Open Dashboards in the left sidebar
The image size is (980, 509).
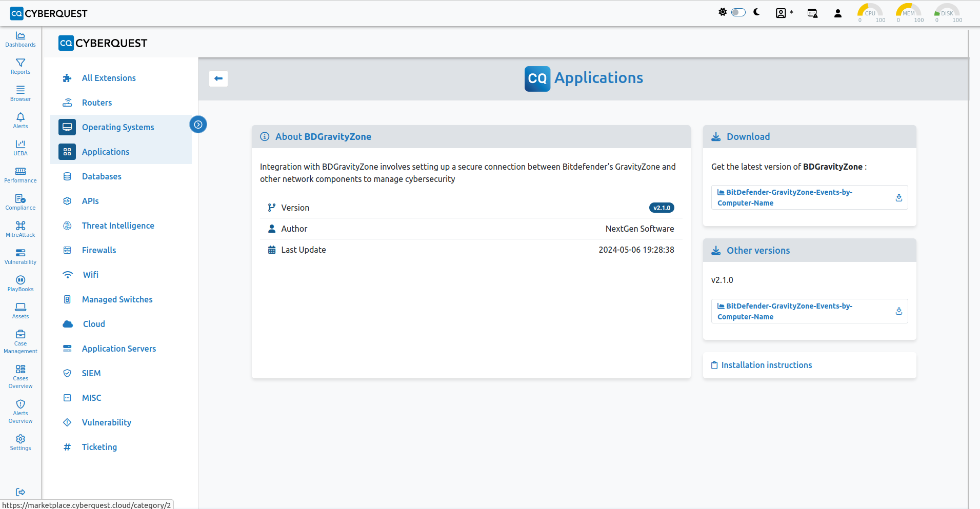tap(21, 39)
